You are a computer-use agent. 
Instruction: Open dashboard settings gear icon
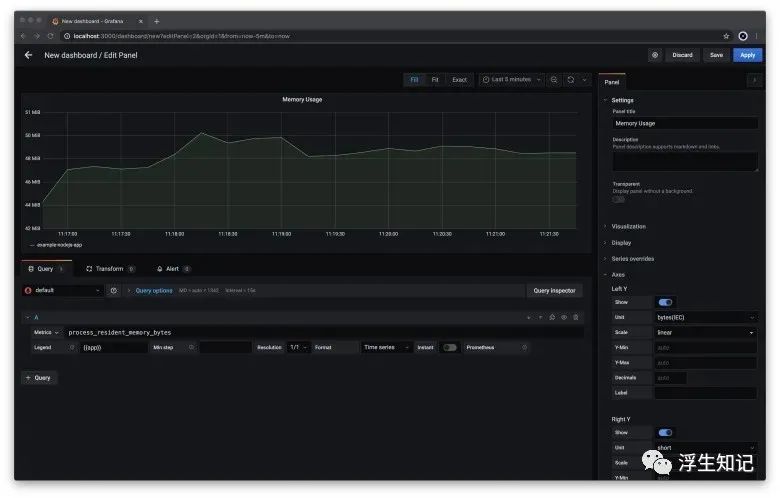[x=655, y=55]
